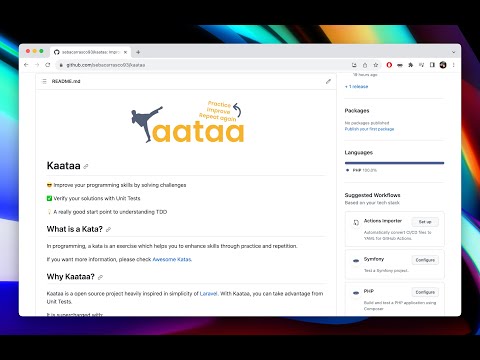The image size is (480, 360).
Task: Click the dark mask extension icon
Action: 400,65
